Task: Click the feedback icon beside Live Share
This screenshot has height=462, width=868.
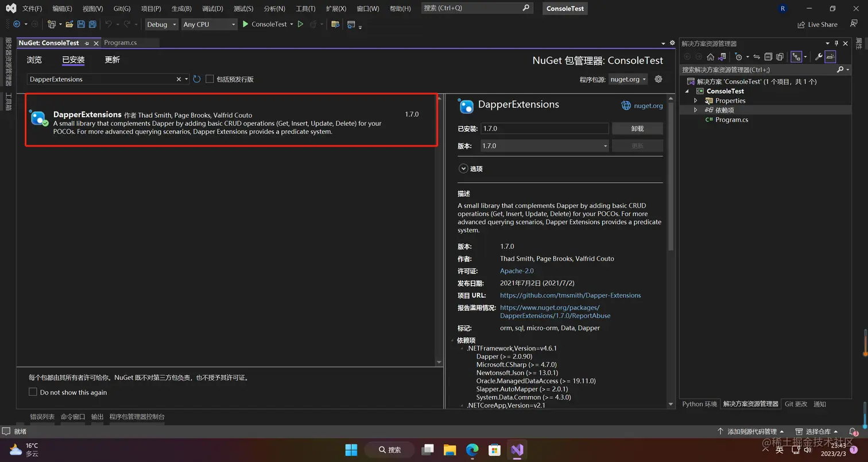Action: pyautogui.click(x=854, y=24)
